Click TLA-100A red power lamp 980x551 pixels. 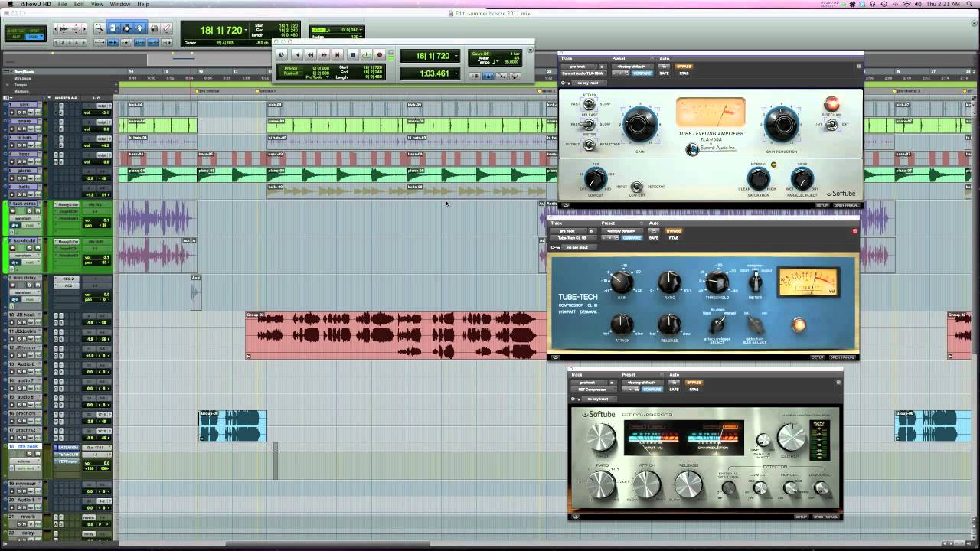pyautogui.click(x=831, y=103)
